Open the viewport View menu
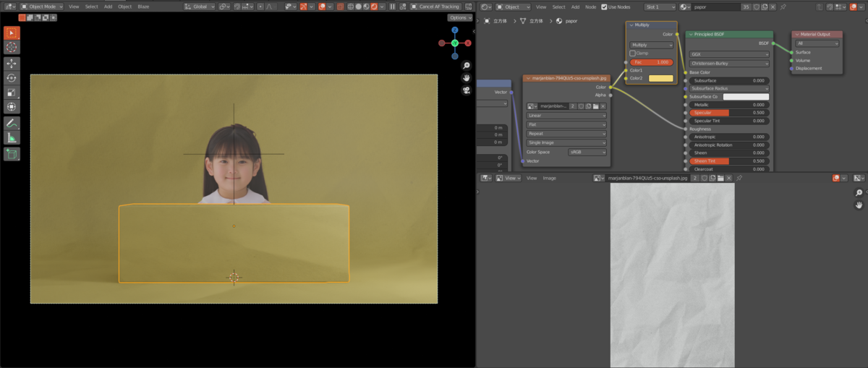 (x=74, y=7)
